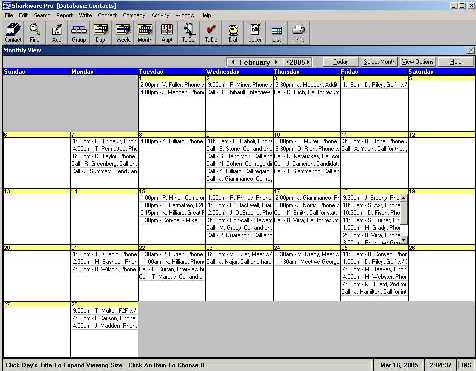The image size is (476, 371).
Task: Open the Group toolbar icon
Action: (x=79, y=33)
